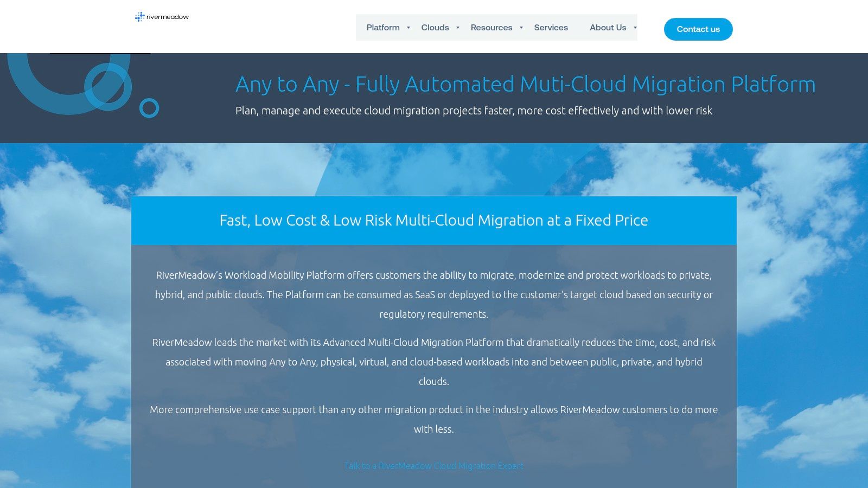Image resolution: width=868 pixels, height=488 pixels.
Task: Click Talk to a RiverMeadow Cloud Migration Expert
Action: click(x=434, y=466)
